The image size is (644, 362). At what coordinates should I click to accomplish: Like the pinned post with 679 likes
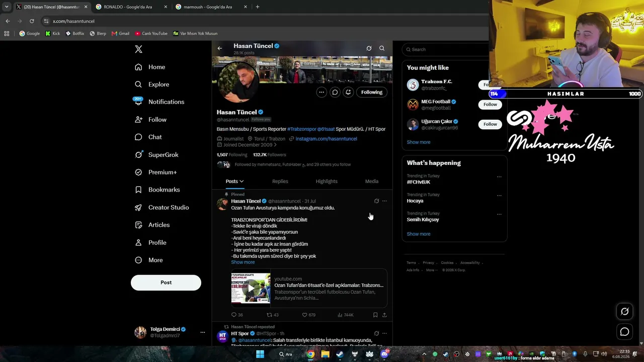point(308,315)
